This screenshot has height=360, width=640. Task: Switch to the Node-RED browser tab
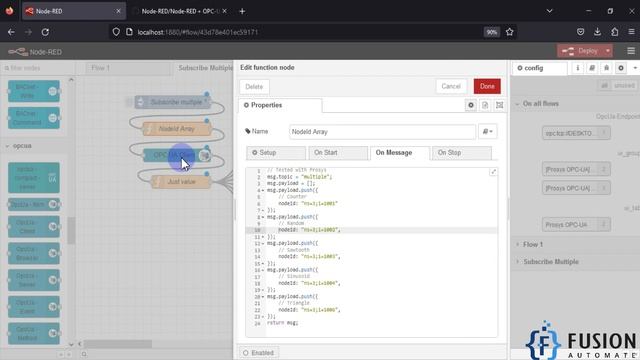click(x=73, y=11)
